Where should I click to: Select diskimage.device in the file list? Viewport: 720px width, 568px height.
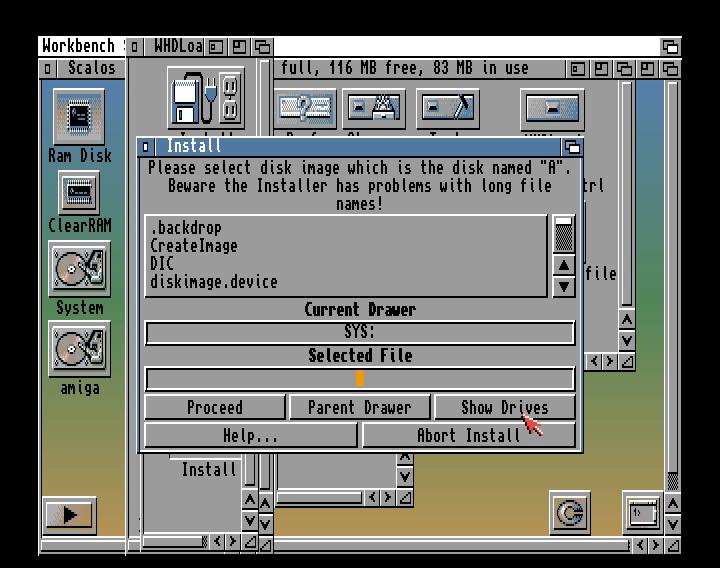[x=214, y=282]
